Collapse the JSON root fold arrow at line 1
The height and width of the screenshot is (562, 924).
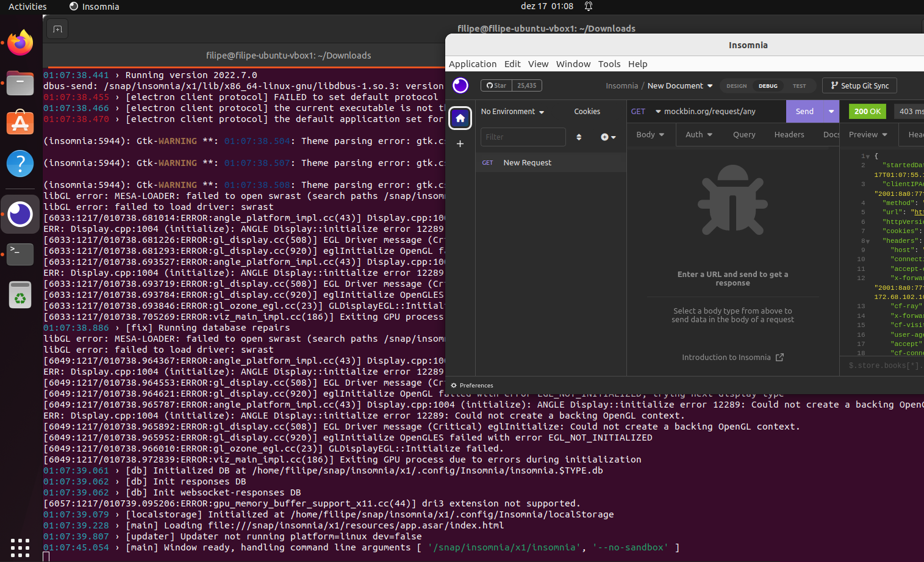[x=867, y=156]
